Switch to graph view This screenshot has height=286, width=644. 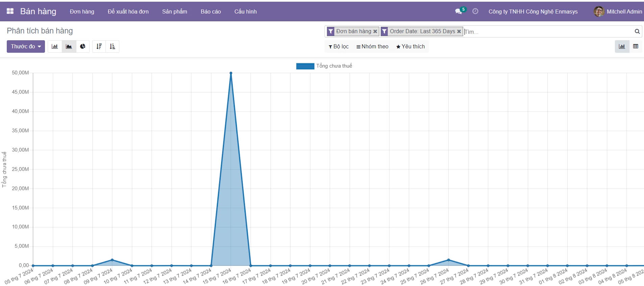click(622, 46)
